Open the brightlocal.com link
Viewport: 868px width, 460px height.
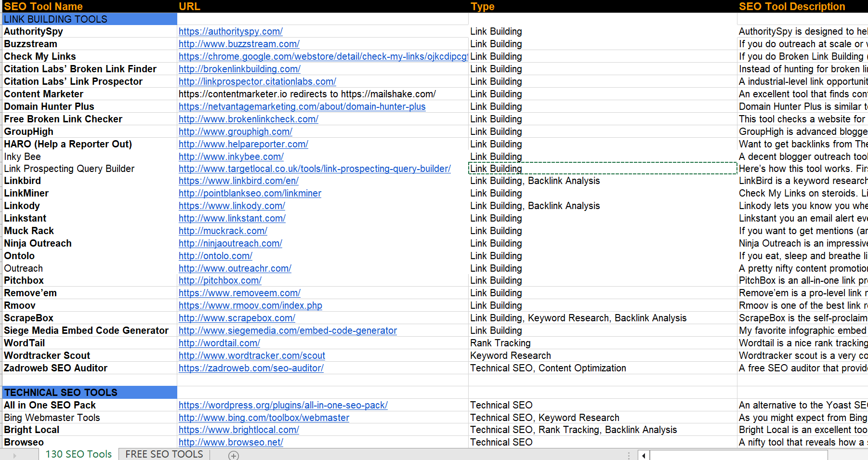(239, 430)
